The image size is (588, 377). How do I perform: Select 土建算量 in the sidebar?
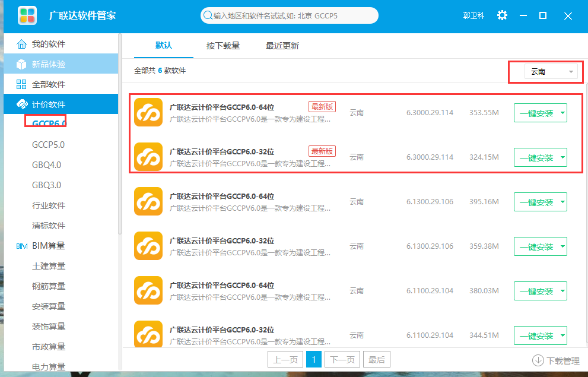(x=49, y=266)
